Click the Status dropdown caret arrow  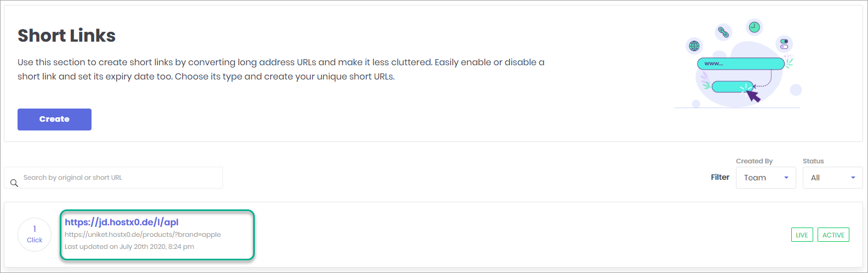(853, 178)
